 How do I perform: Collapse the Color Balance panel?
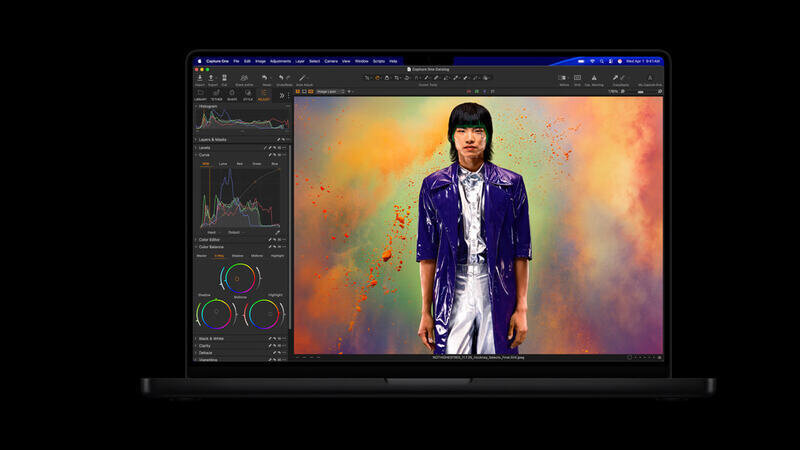click(x=196, y=247)
